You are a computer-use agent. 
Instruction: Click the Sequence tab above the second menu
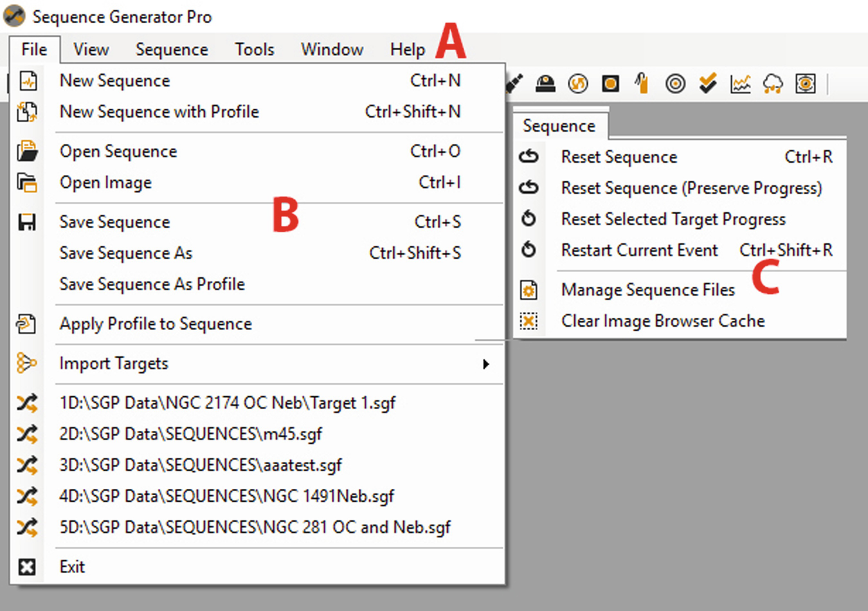[559, 125]
